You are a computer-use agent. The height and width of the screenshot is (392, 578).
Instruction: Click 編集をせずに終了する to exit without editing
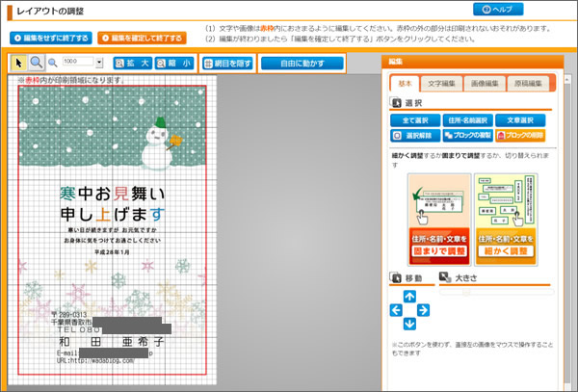[x=51, y=38]
